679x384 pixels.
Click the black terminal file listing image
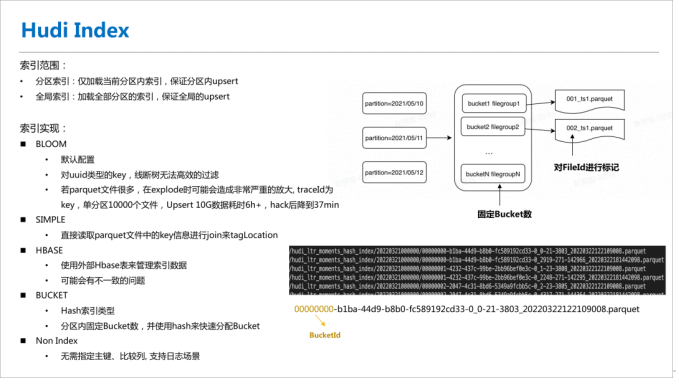pos(477,271)
